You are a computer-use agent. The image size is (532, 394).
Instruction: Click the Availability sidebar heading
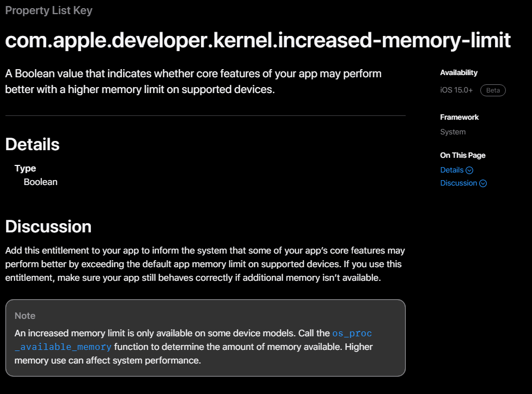(x=458, y=72)
